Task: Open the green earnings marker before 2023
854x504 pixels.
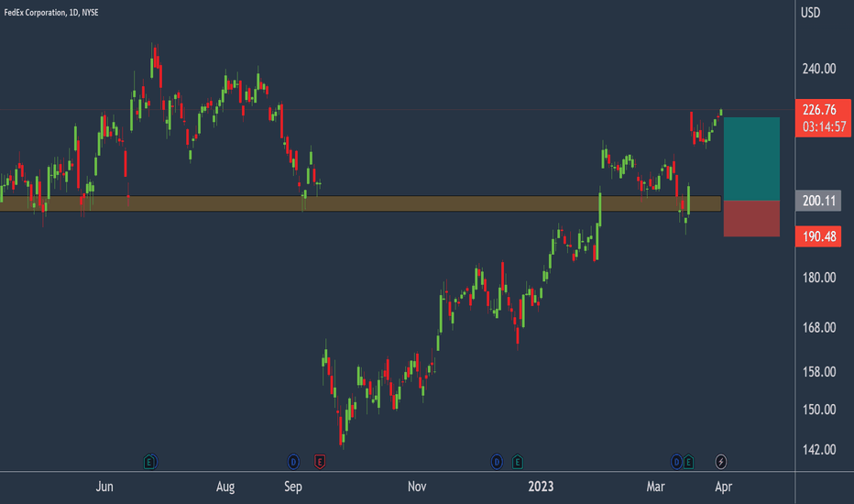Action: pos(518,462)
